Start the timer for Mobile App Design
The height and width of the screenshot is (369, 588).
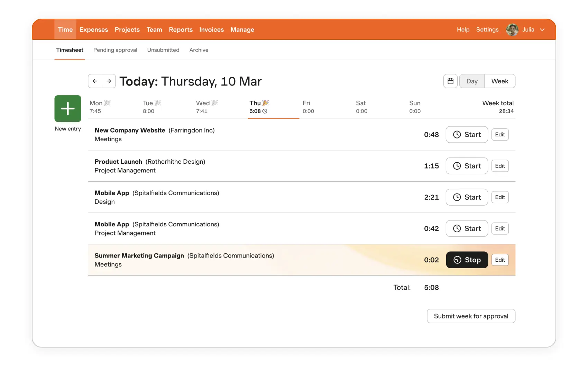pyautogui.click(x=467, y=197)
